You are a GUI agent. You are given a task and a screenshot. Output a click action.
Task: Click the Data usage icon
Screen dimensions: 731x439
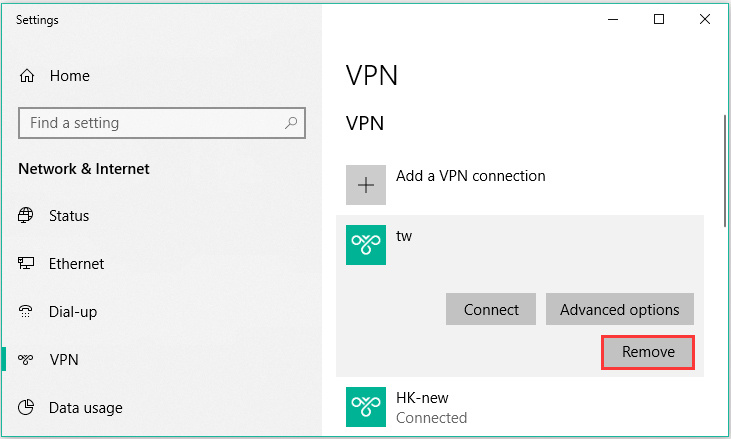(x=27, y=408)
